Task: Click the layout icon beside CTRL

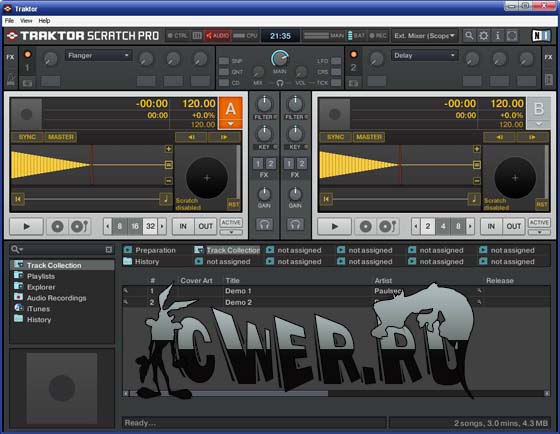Action: 197,36
